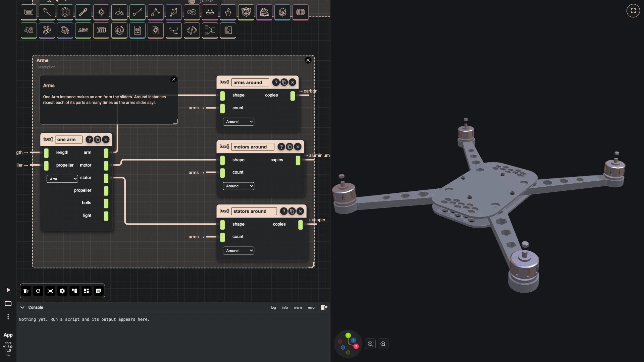Toggle the error console filter
644x362 pixels.
click(312, 307)
